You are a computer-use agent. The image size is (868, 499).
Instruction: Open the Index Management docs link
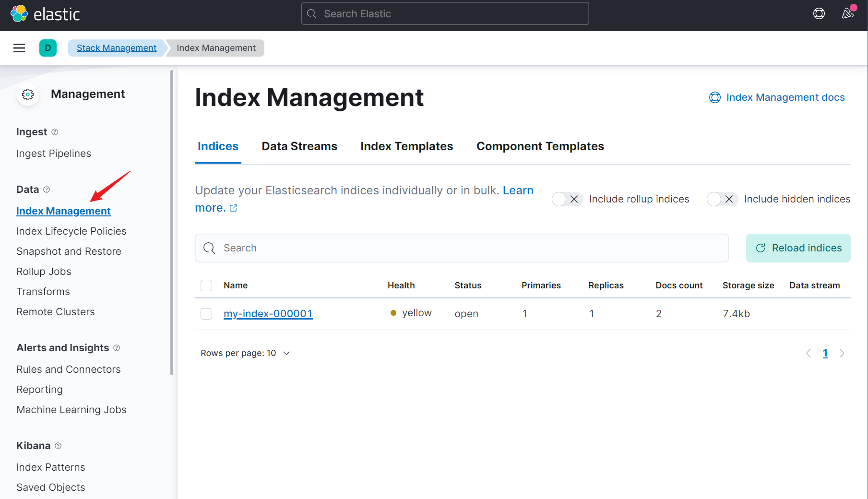pyautogui.click(x=785, y=97)
